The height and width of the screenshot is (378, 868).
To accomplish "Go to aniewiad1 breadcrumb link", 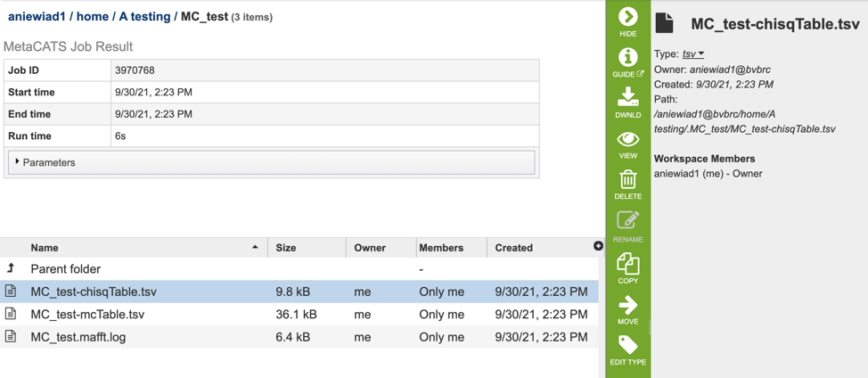I will (35, 17).
